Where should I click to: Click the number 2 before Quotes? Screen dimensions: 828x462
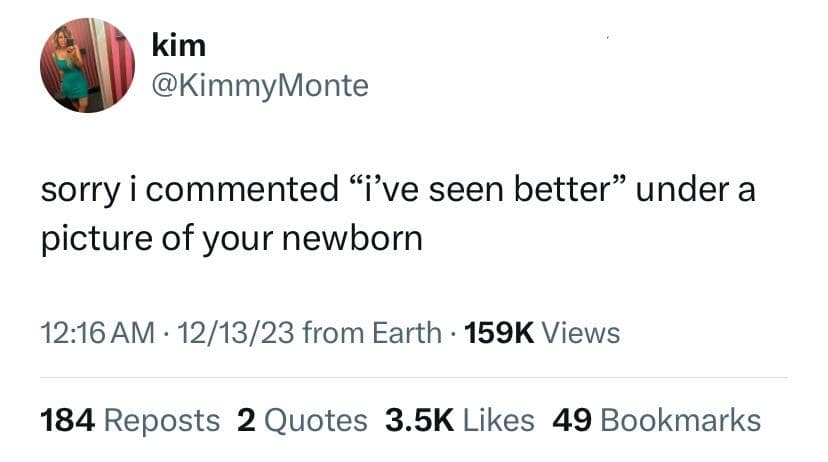[246, 420]
